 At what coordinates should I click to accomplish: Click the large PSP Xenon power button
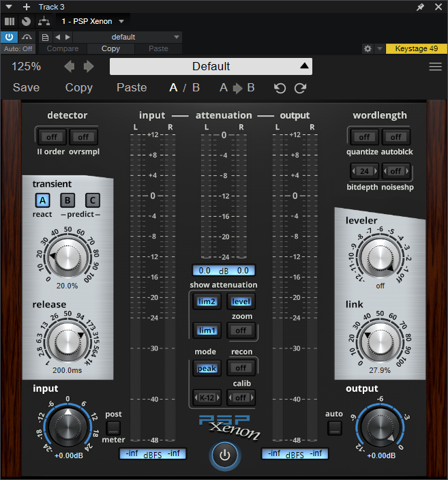pos(225,455)
